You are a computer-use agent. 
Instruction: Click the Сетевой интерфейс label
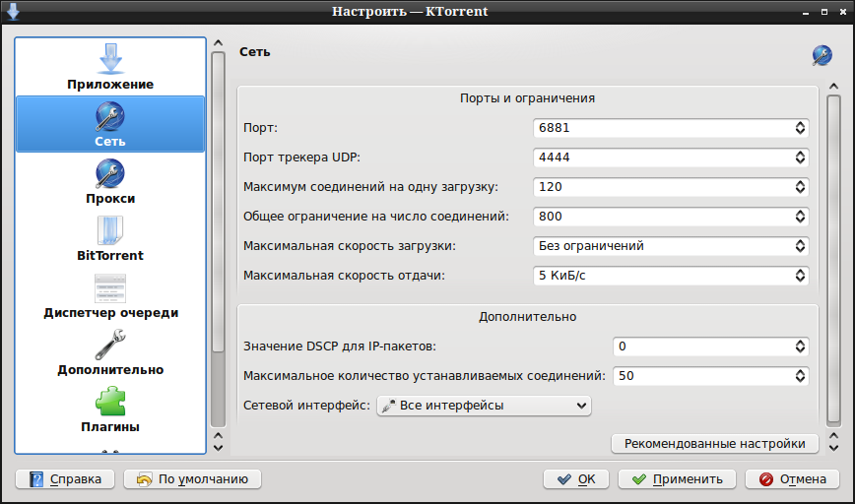[x=306, y=406]
